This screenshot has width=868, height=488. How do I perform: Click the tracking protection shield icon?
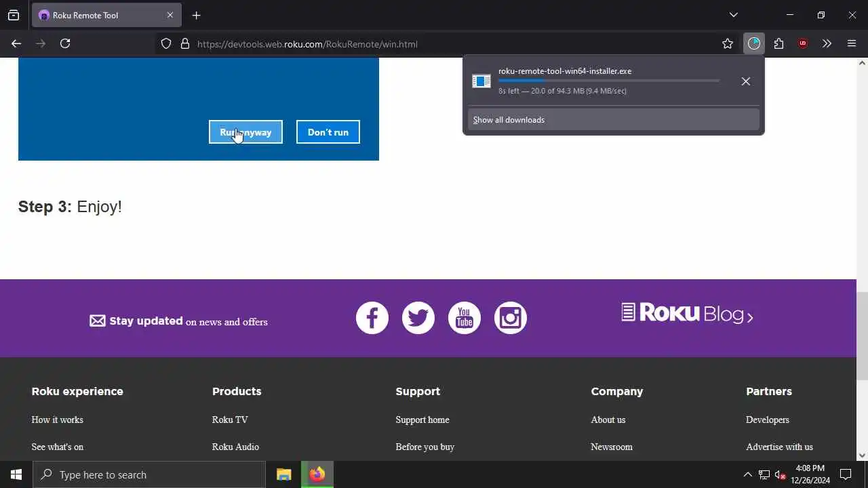[x=166, y=44]
